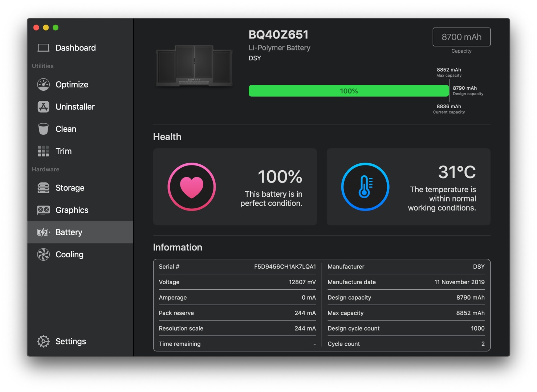The height and width of the screenshot is (392, 537).
Task: Open the Clean utility
Action: [65, 128]
